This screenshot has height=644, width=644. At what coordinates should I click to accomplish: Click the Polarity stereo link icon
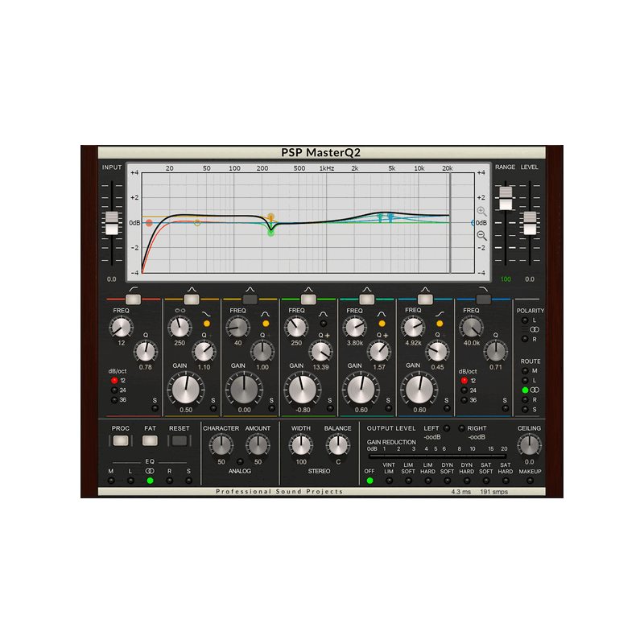pos(535,330)
